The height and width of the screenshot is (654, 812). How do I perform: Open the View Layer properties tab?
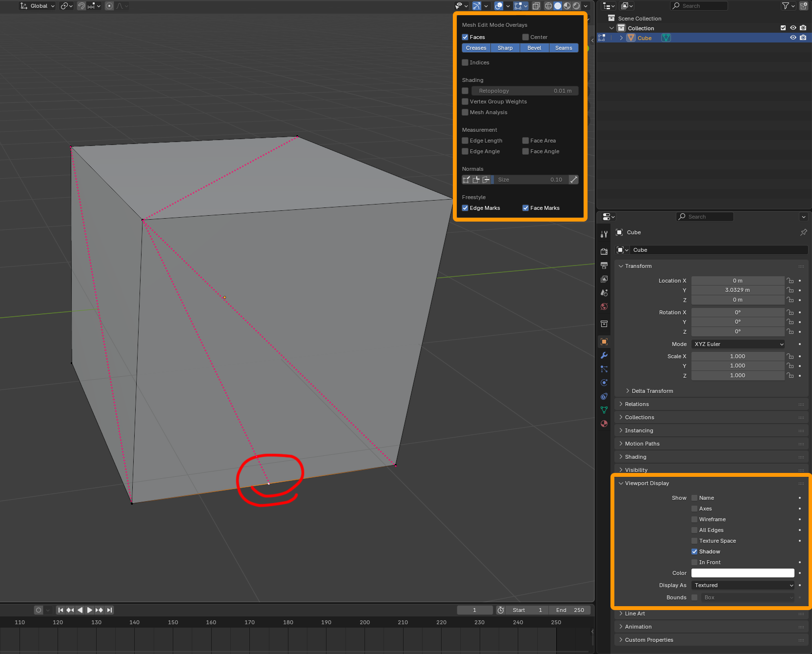(604, 279)
